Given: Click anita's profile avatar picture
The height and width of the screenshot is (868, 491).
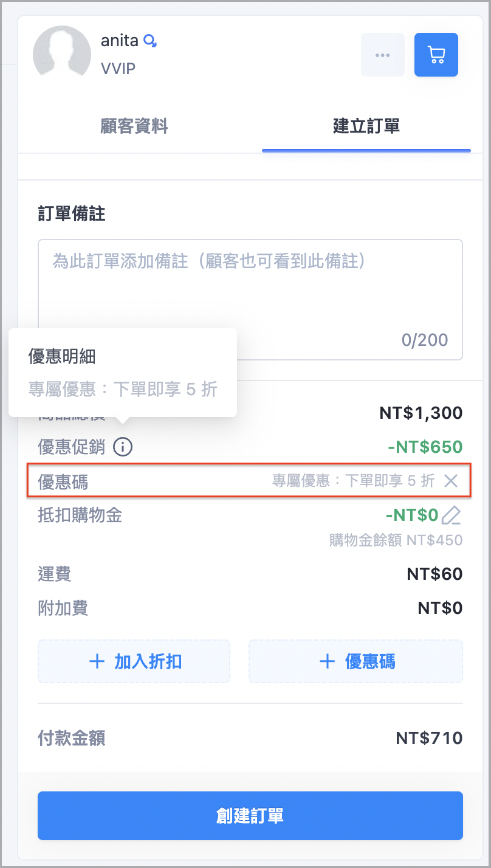Looking at the screenshot, I should (x=62, y=53).
